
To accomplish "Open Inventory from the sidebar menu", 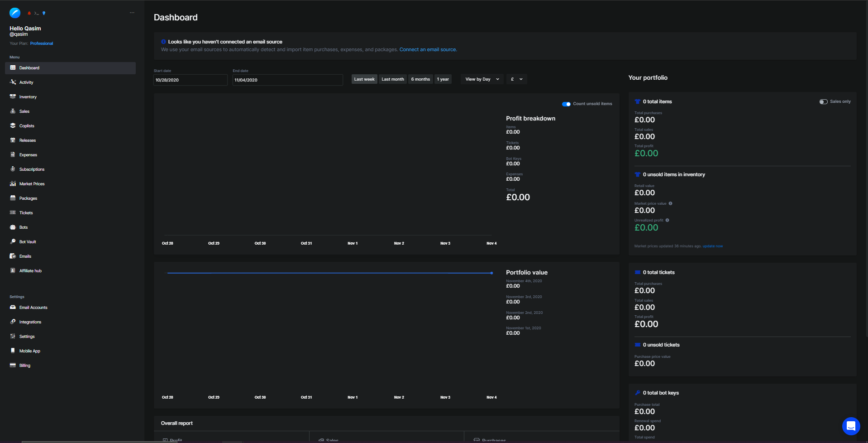I will pyautogui.click(x=28, y=97).
